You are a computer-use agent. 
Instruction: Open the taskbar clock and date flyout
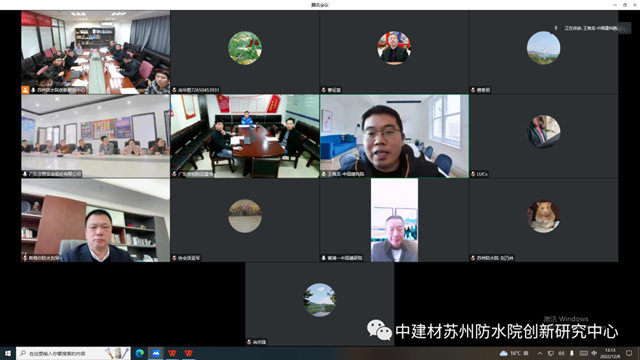[x=610, y=353]
